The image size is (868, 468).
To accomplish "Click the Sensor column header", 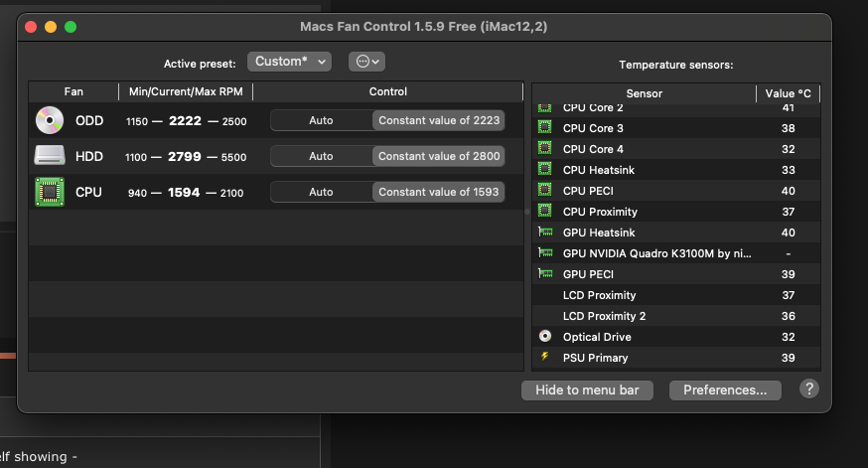I will [x=644, y=93].
